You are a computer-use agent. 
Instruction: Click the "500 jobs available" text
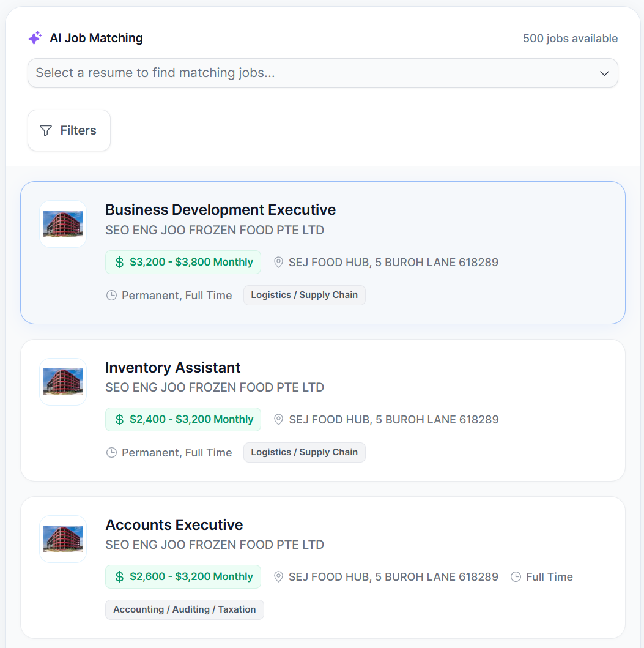(569, 38)
